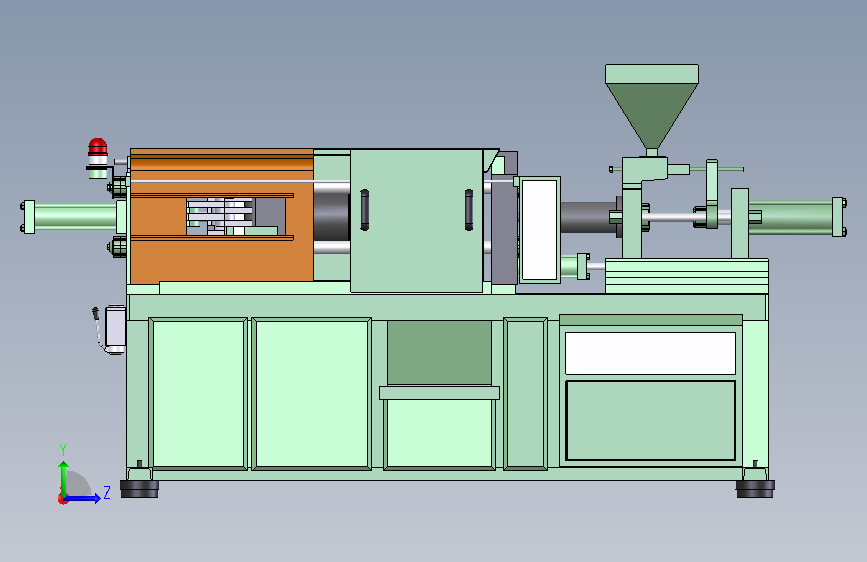
Task: Select the upright support bracket left of right cylinder
Action: [740, 223]
